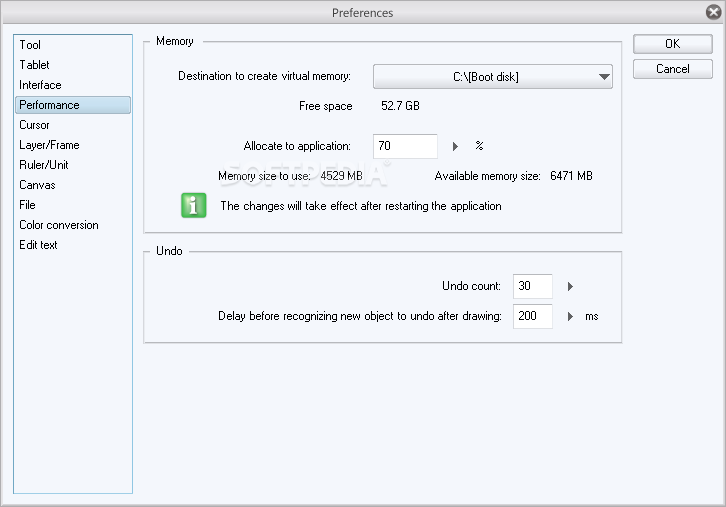Select the Ruler/Unit category
This screenshot has width=726, height=507.
point(73,165)
